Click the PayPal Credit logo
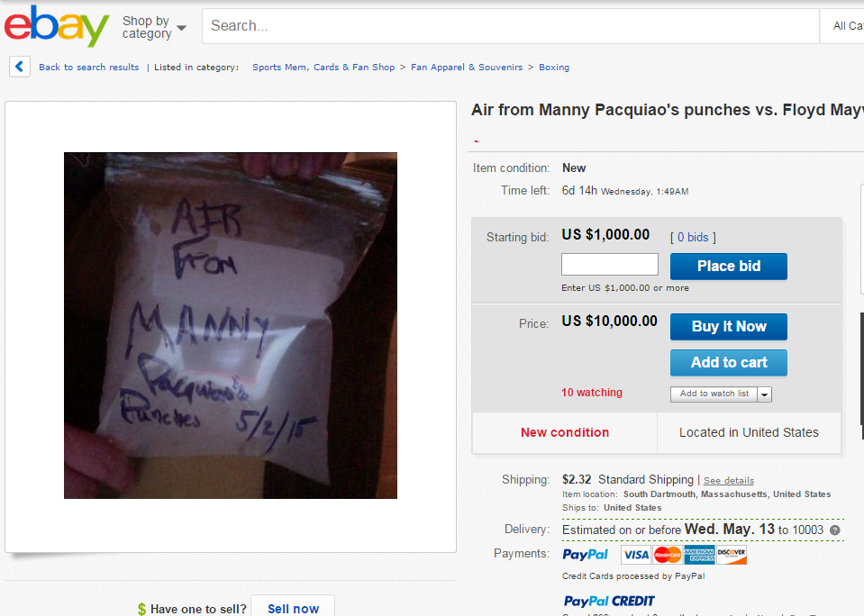 pos(609,601)
